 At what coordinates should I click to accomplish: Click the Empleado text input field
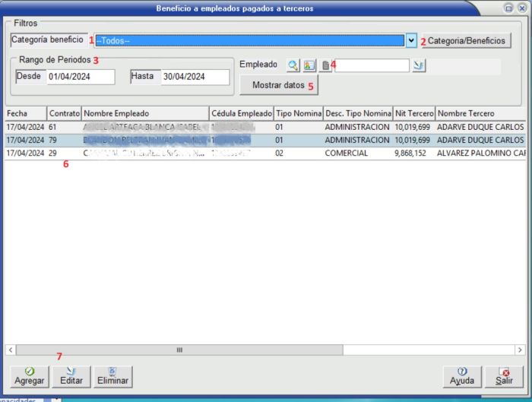(372, 65)
